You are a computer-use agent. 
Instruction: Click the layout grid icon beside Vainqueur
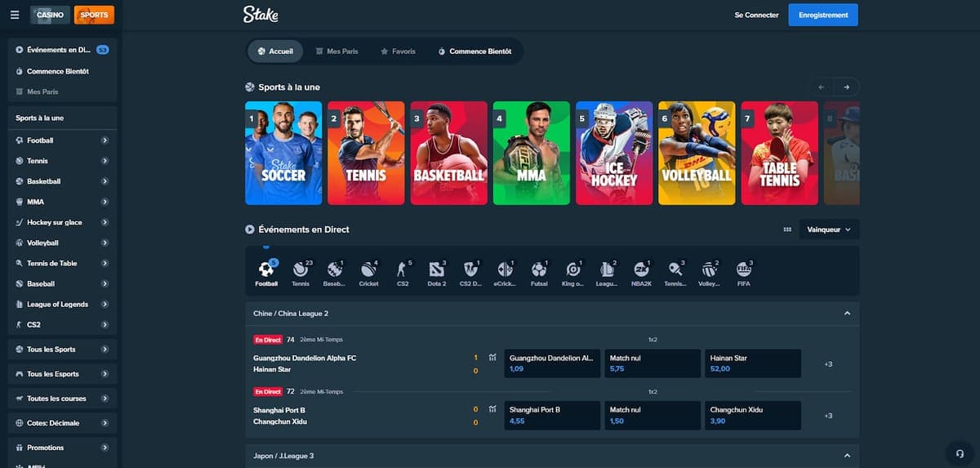(787, 230)
